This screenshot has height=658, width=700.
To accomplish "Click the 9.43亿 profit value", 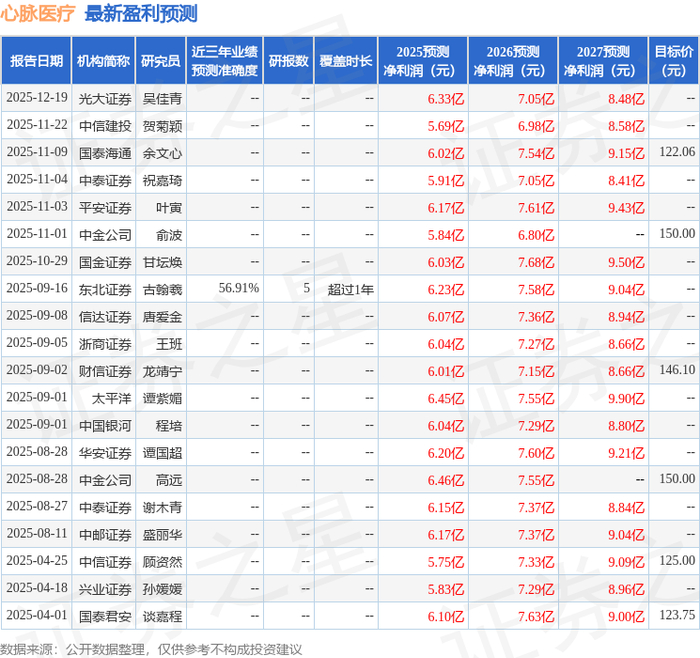I will pos(626,208).
